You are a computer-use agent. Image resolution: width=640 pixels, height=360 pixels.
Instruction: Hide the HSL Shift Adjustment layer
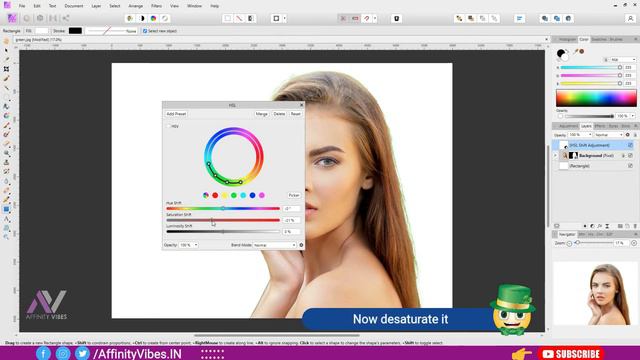point(630,145)
